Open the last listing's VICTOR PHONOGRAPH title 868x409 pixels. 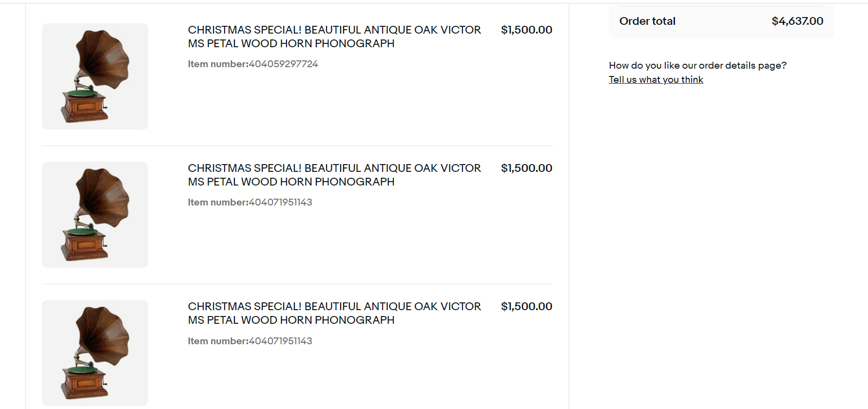(x=334, y=313)
